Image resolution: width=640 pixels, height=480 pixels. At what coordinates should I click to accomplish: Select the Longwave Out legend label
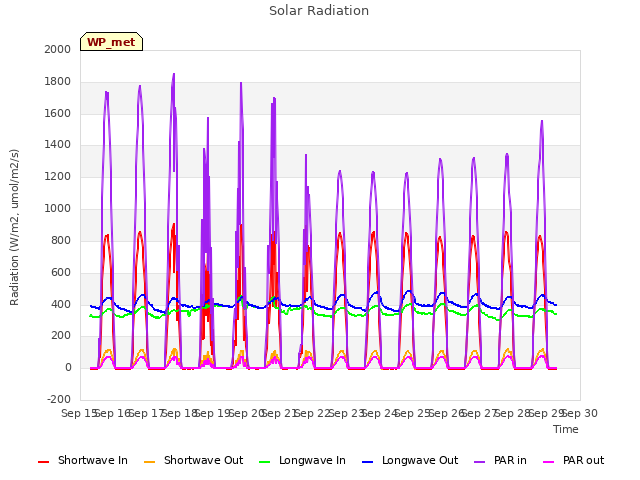click(420, 460)
